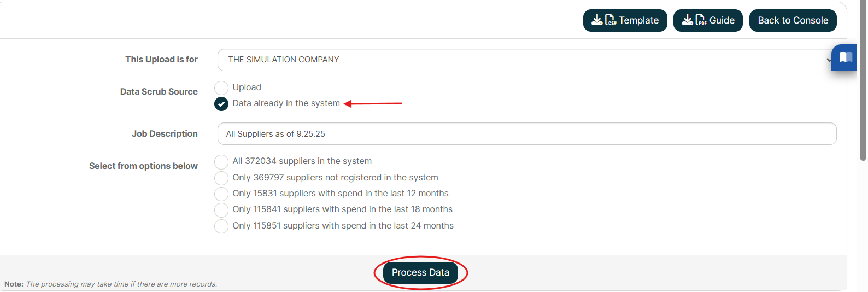Go back using Back to Console
Viewport: 868px width, 292px height.
pos(793,20)
